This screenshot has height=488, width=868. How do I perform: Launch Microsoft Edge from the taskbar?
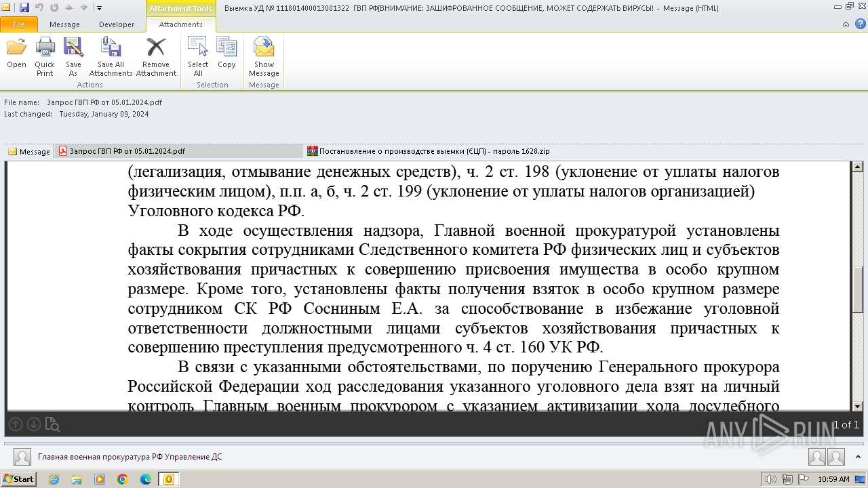146,479
